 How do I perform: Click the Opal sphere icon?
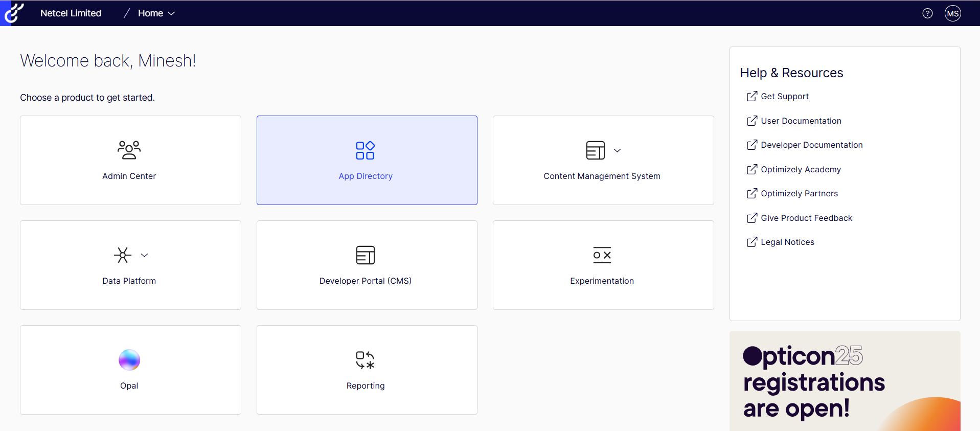tap(129, 360)
